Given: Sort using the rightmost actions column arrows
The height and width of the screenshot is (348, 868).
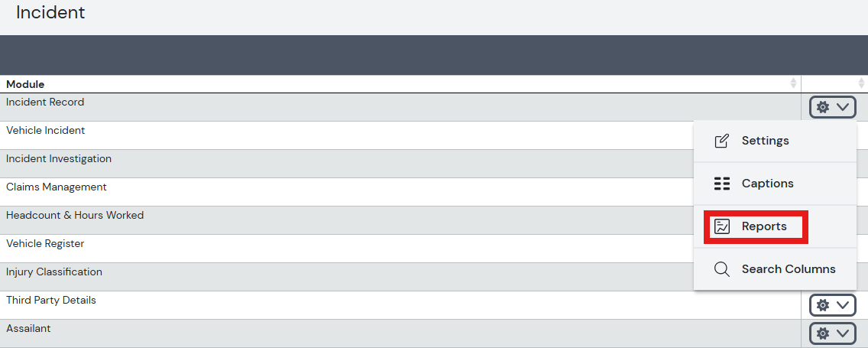Looking at the screenshot, I should tap(861, 83).
